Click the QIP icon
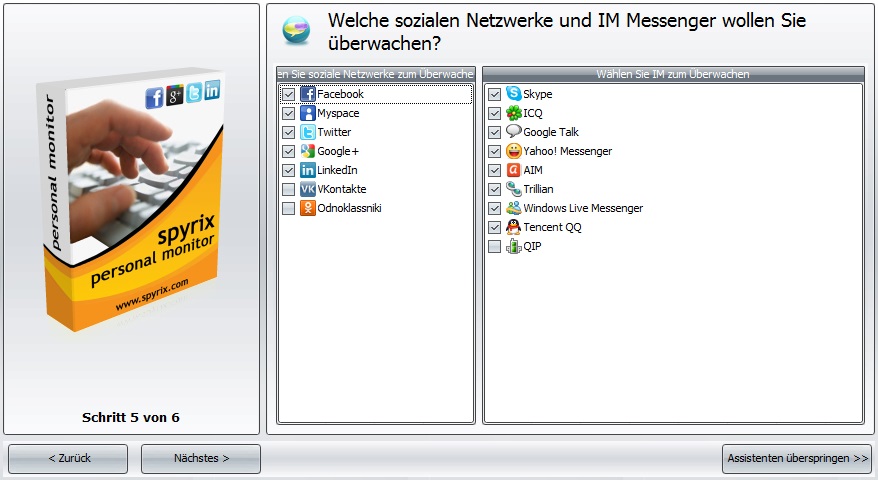Screen dimensions: 878x480 click(x=513, y=246)
